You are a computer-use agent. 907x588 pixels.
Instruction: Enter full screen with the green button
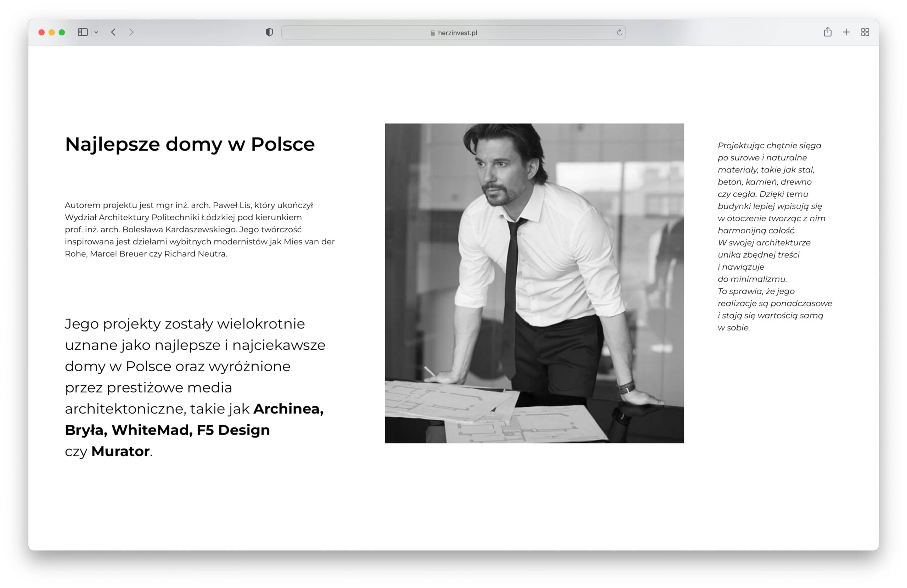(62, 32)
